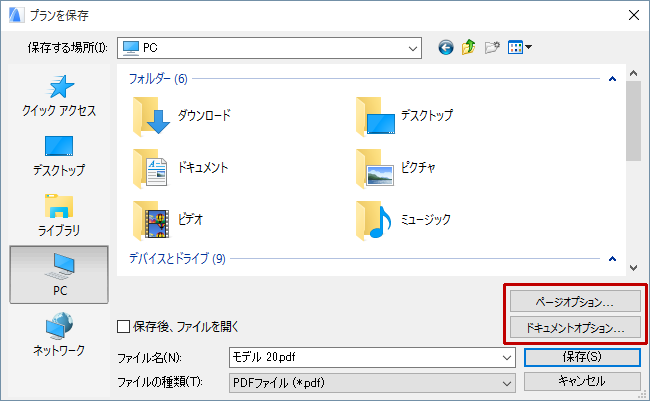
Task: Click the 'デバイスとドライブ (9)' header text
Action: coord(177,259)
